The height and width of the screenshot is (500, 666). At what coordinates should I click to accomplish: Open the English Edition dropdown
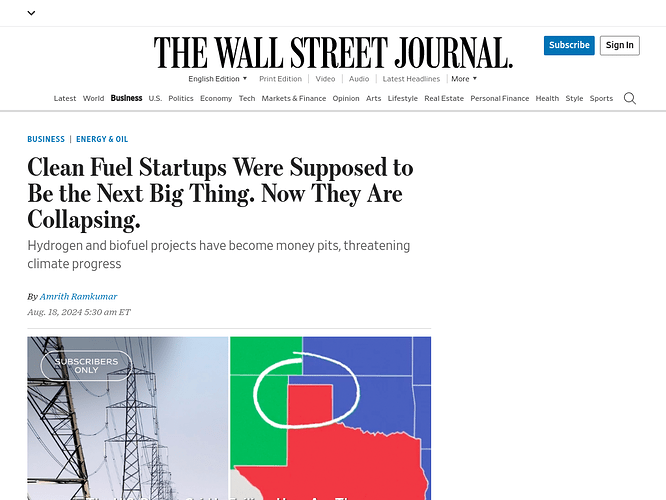click(x=217, y=79)
